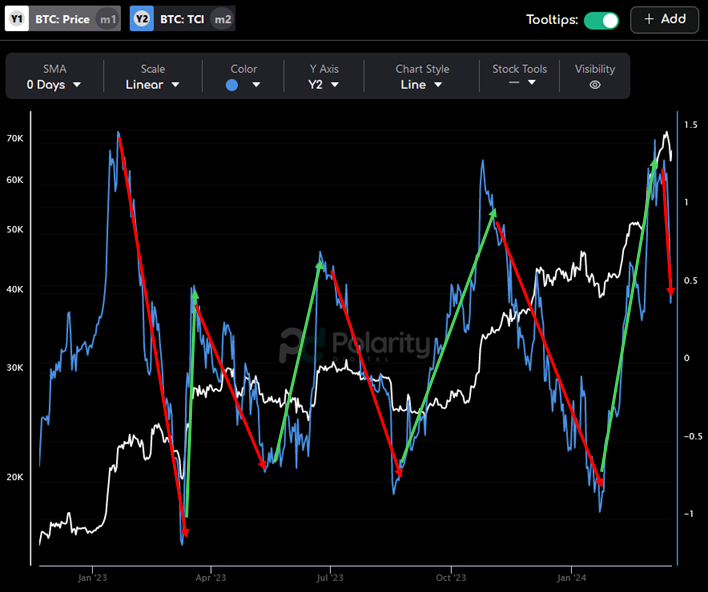708x592 pixels.
Task: Click the 70K left axis label
Action: (x=15, y=139)
